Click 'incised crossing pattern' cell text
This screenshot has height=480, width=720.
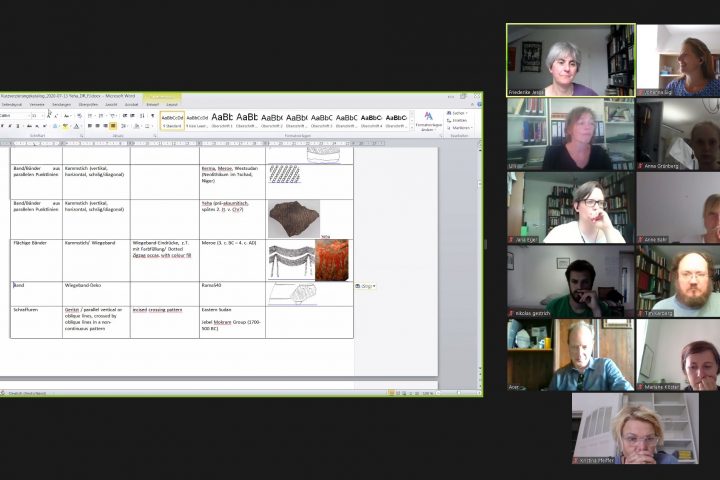(158, 310)
